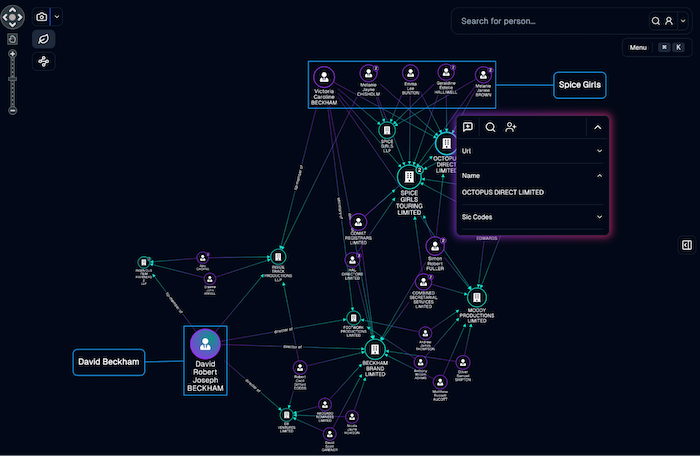Click the zoom out minus button
Viewport: 700px width, 456px height.
(12, 110)
